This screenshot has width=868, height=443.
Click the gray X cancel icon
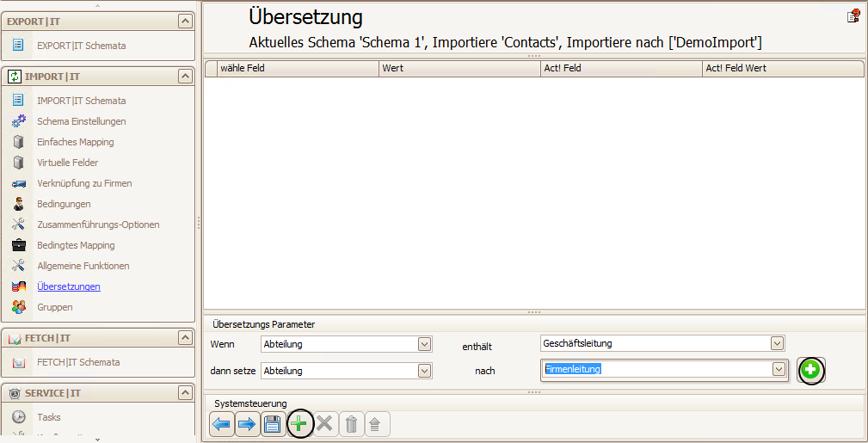(325, 425)
